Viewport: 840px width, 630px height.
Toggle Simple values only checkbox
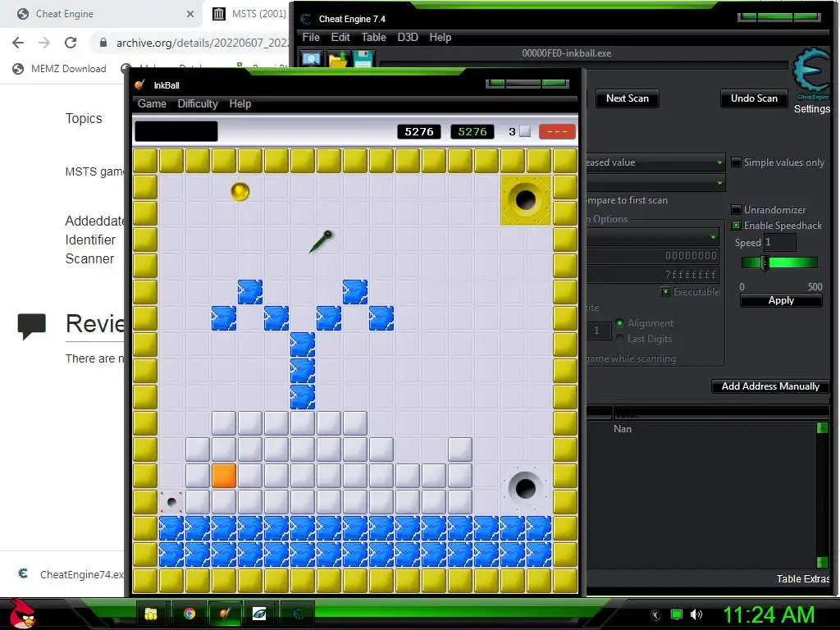[x=736, y=162]
